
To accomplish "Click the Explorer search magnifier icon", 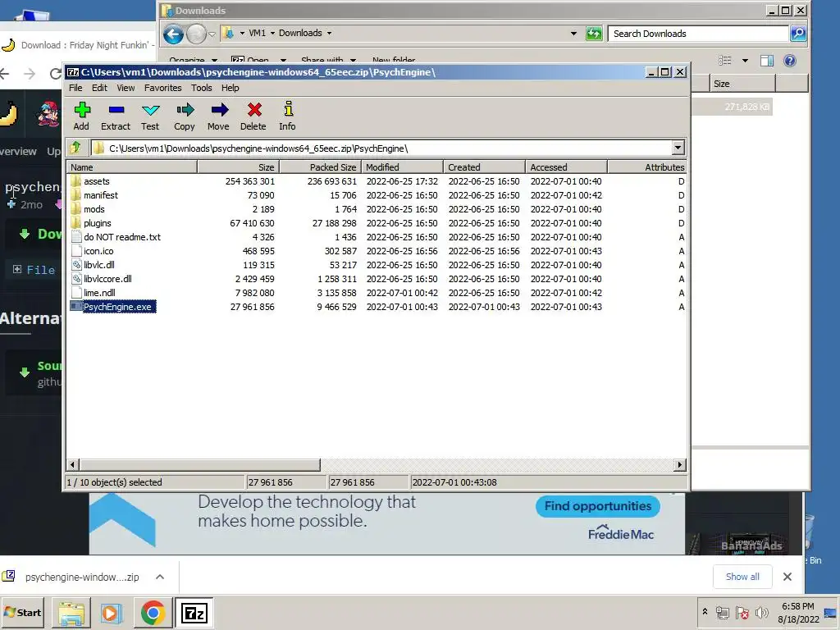I will click(x=798, y=33).
